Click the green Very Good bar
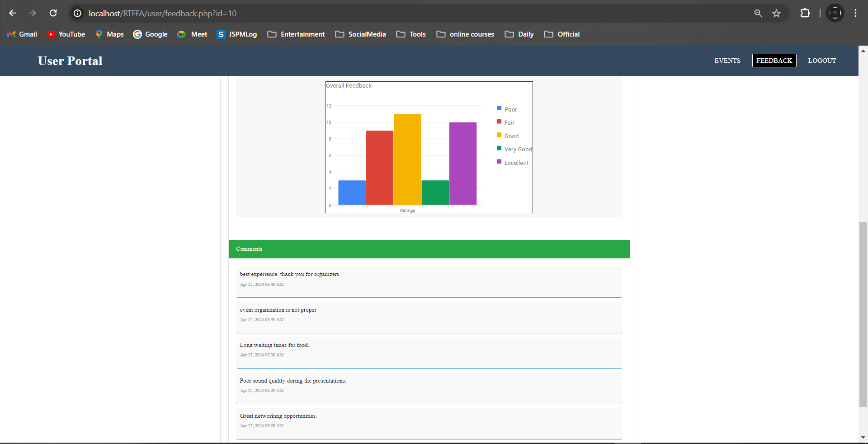868x444 pixels. pyautogui.click(x=435, y=193)
